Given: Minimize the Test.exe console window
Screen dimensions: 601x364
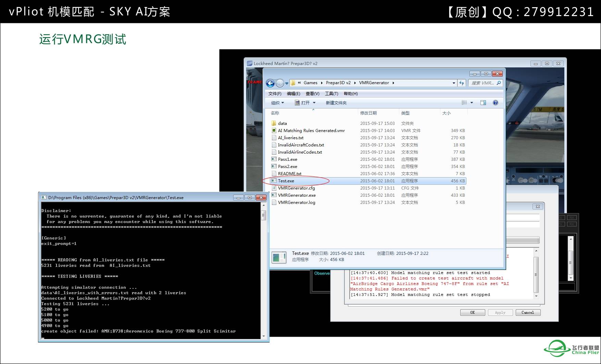Looking at the screenshot, I should [239, 197].
